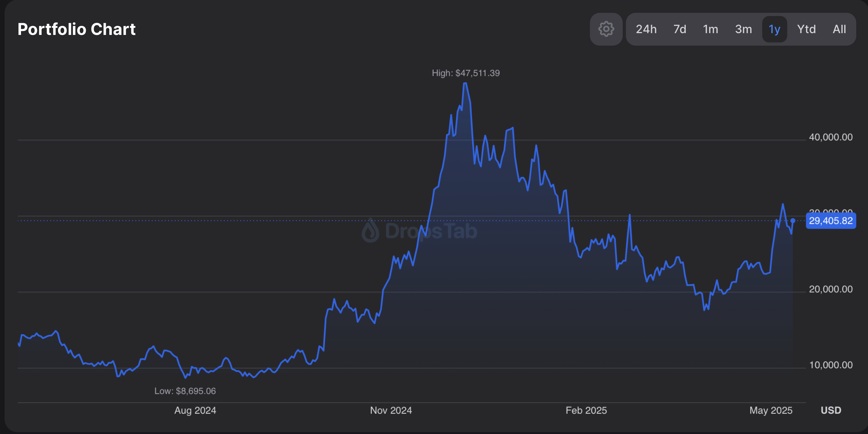Click the 29,405.82 current price label
868x434 pixels.
coord(831,221)
